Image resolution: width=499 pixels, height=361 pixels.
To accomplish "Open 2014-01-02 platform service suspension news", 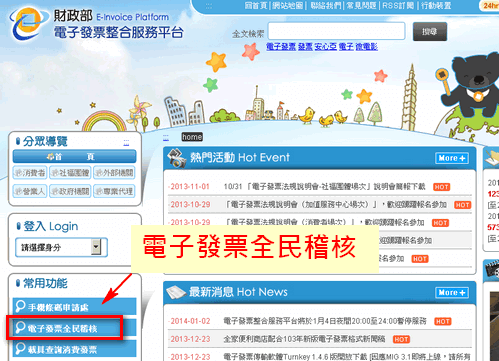I will (x=325, y=321).
